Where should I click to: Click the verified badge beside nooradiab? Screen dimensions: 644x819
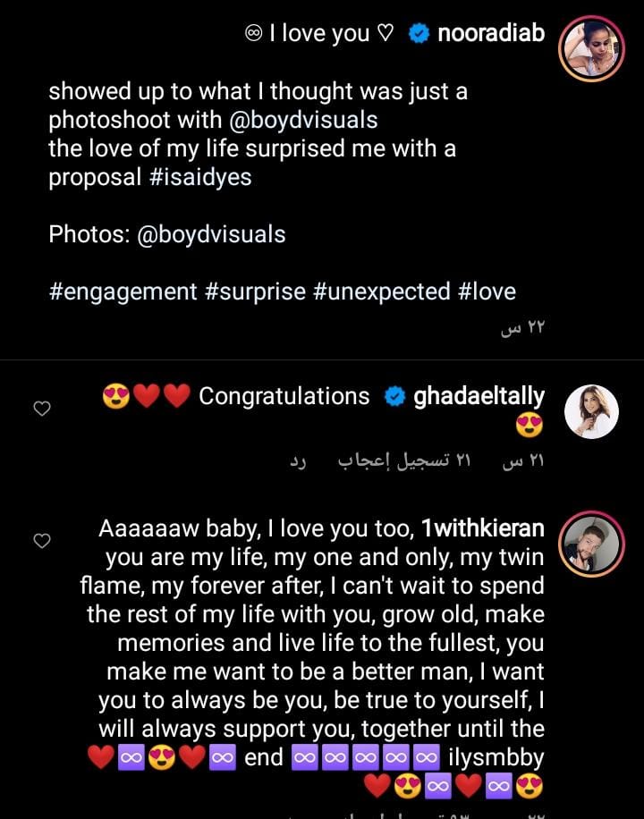(418, 34)
